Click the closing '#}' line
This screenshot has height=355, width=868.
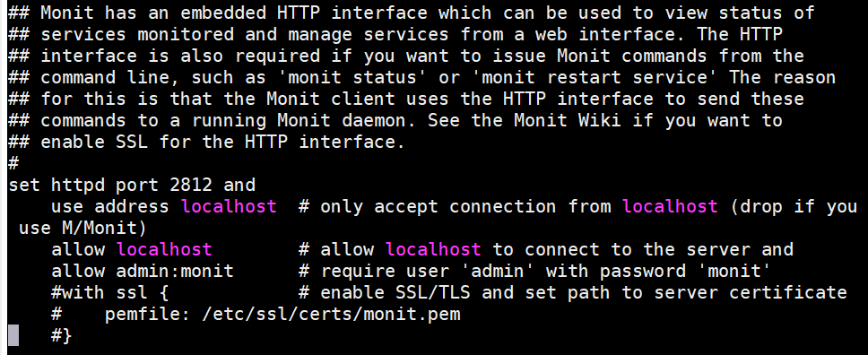click(62, 335)
